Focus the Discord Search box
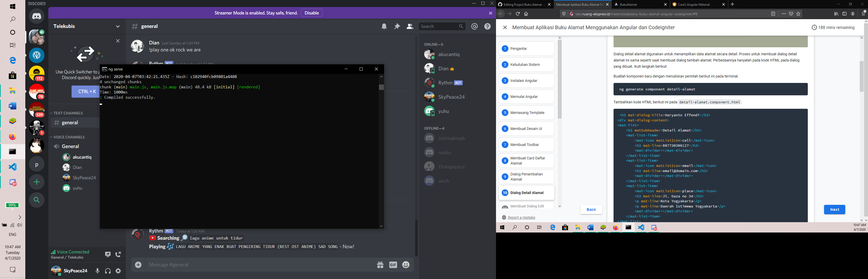 442,26
